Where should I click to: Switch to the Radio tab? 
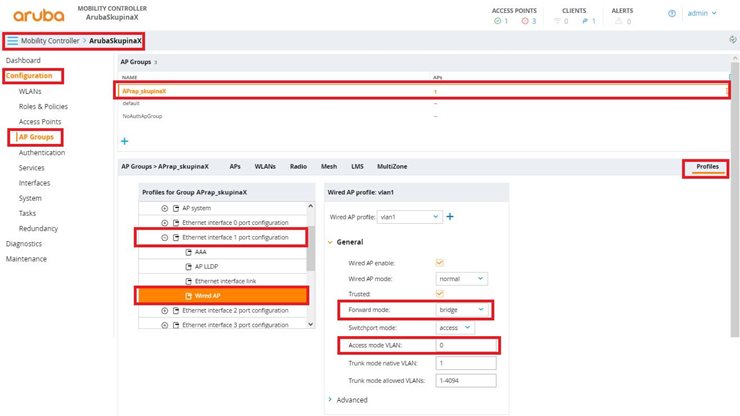pyautogui.click(x=298, y=167)
